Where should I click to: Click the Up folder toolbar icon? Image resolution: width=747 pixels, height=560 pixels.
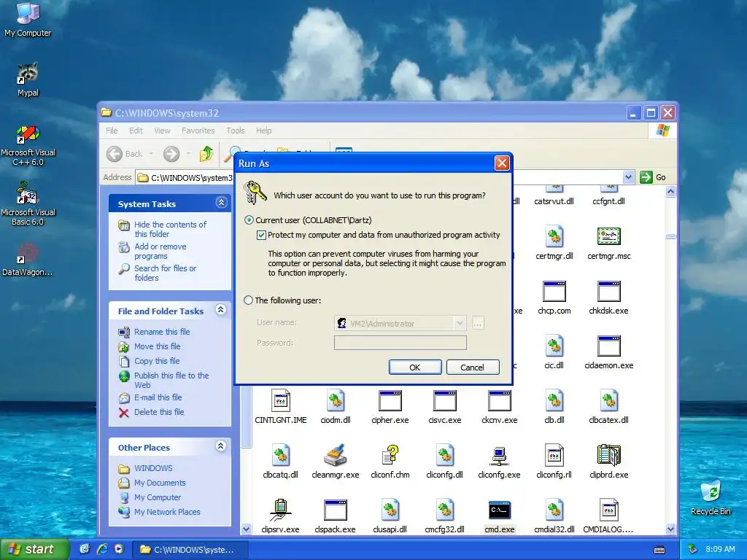[206, 154]
